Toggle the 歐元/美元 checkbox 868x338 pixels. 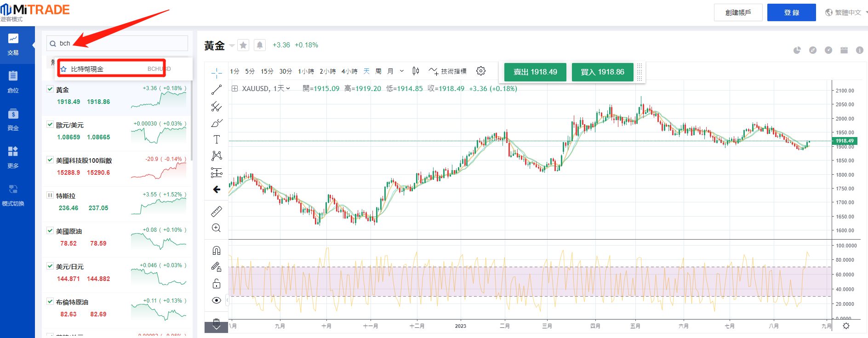[x=50, y=125]
